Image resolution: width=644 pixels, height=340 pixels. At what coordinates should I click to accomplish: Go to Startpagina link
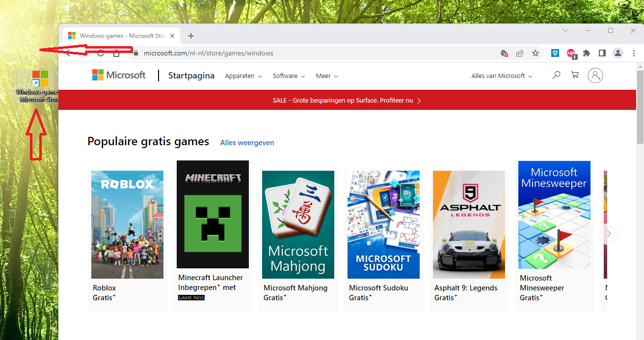click(191, 76)
